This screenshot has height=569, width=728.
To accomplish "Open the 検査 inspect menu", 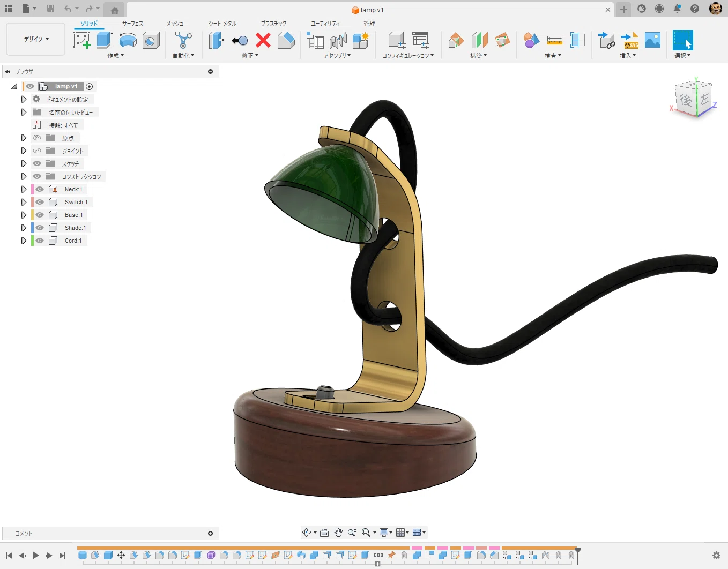I will (553, 56).
